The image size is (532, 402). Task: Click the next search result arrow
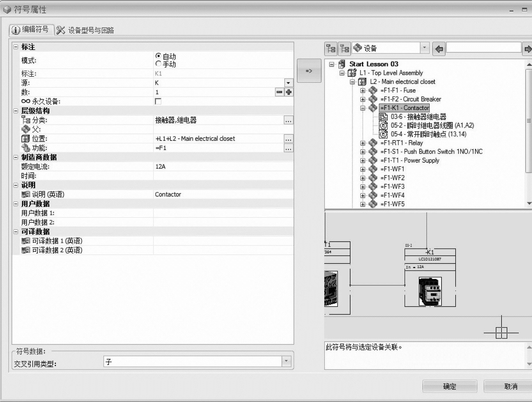(x=528, y=49)
